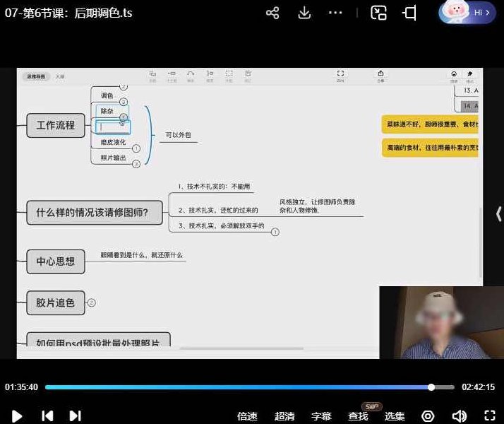Share the video via share icon
The image size is (504, 424).
pyautogui.click(x=272, y=13)
